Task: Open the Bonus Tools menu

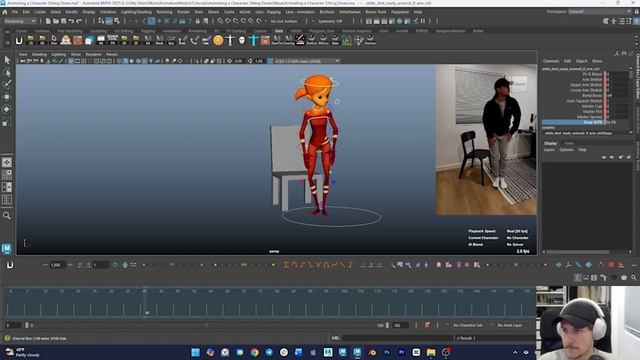Action: pos(376,12)
